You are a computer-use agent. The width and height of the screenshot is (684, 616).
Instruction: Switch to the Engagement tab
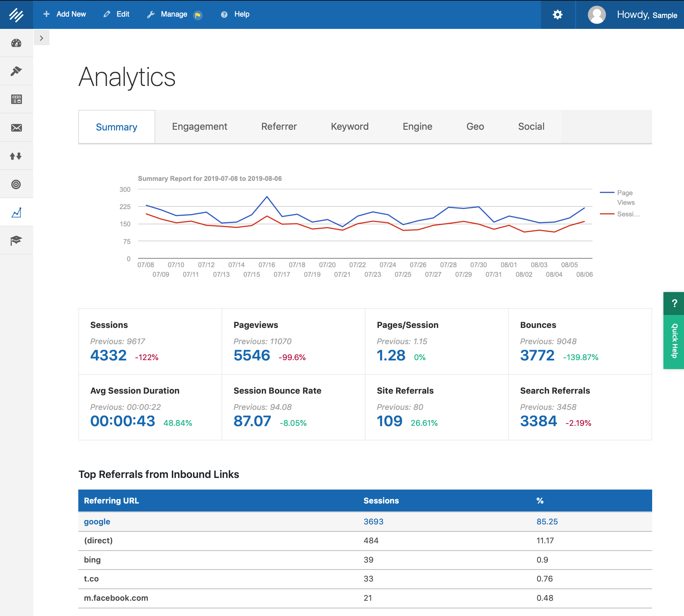pyautogui.click(x=199, y=125)
